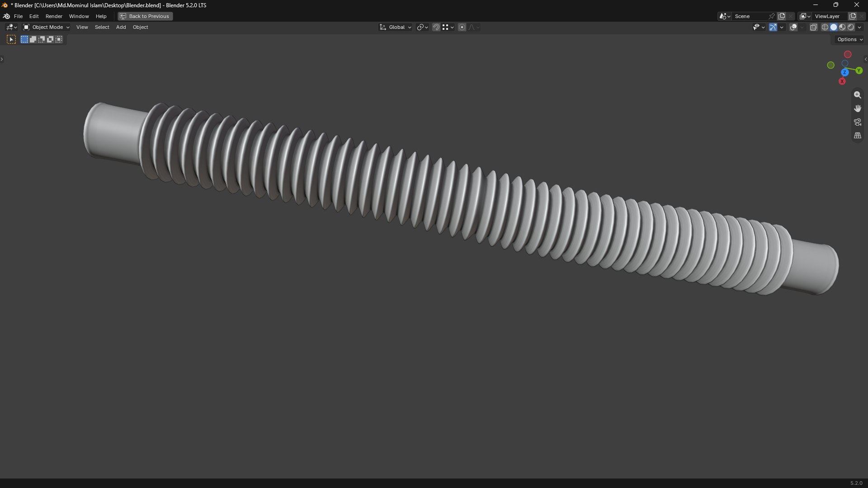
Task: Open the Global transform orientation dropdown
Action: pyautogui.click(x=396, y=27)
